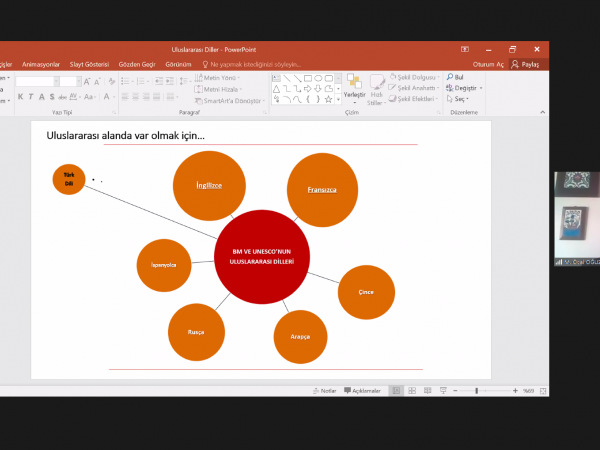Open Şekil Anahattı outline dropdown

pyautogui.click(x=414, y=88)
